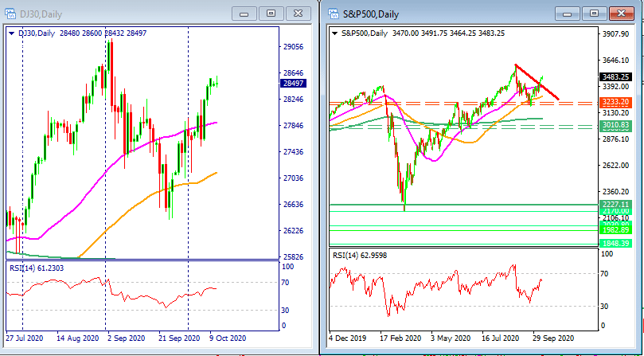644x356 pixels.
Task: Click the 25826 value on DJ30 price axis
Action: [293, 257]
